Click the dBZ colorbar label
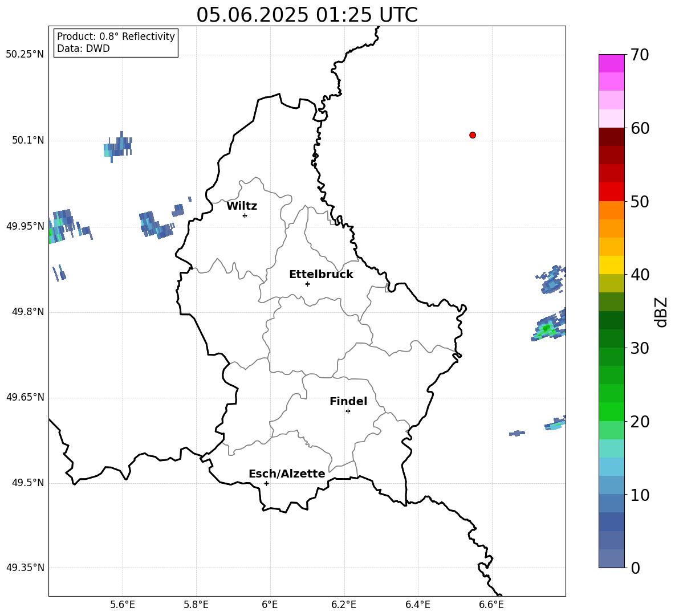 (661, 312)
